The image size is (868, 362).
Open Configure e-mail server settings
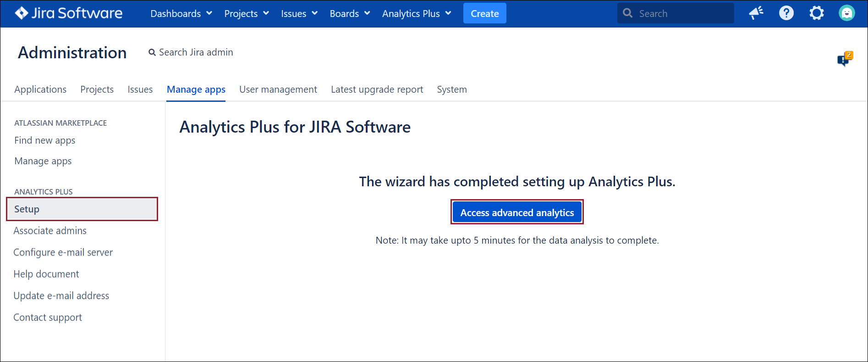[63, 252]
